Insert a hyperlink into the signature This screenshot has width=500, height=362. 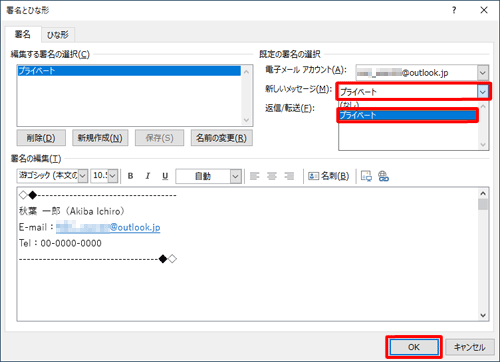click(384, 176)
